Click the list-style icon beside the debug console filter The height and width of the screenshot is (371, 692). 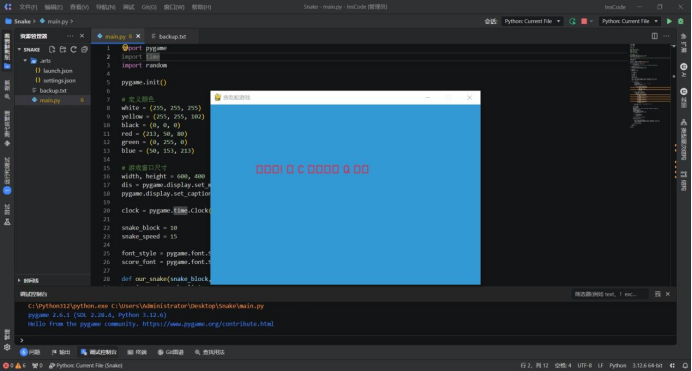click(x=658, y=294)
